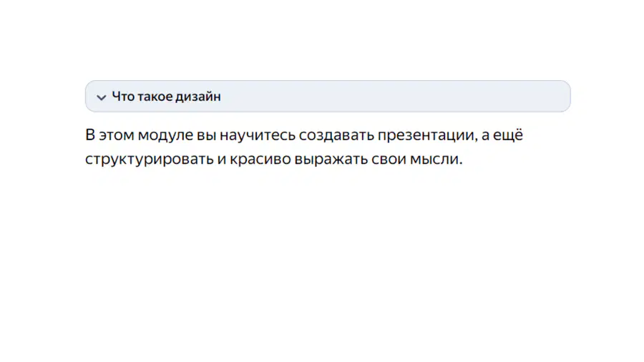Viewport: 644px width, 362px height.
Task: Collapse the section using the chevron arrow
Action: click(x=101, y=97)
